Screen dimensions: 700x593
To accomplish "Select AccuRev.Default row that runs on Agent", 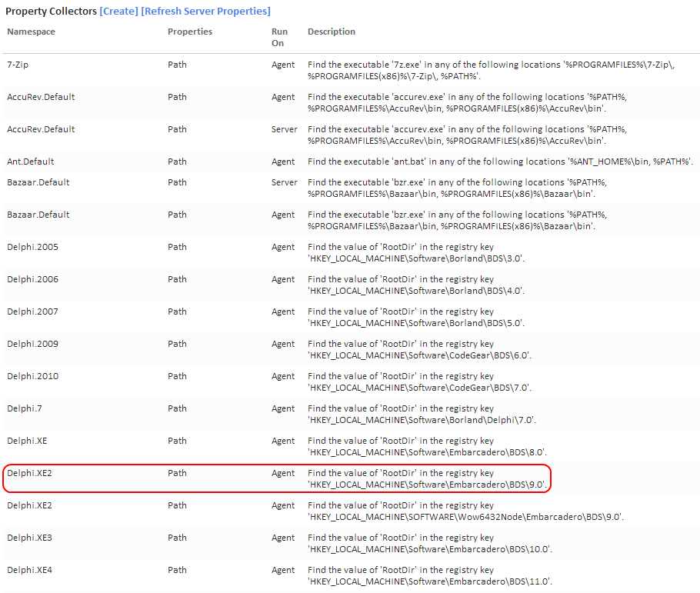I will (x=350, y=102).
